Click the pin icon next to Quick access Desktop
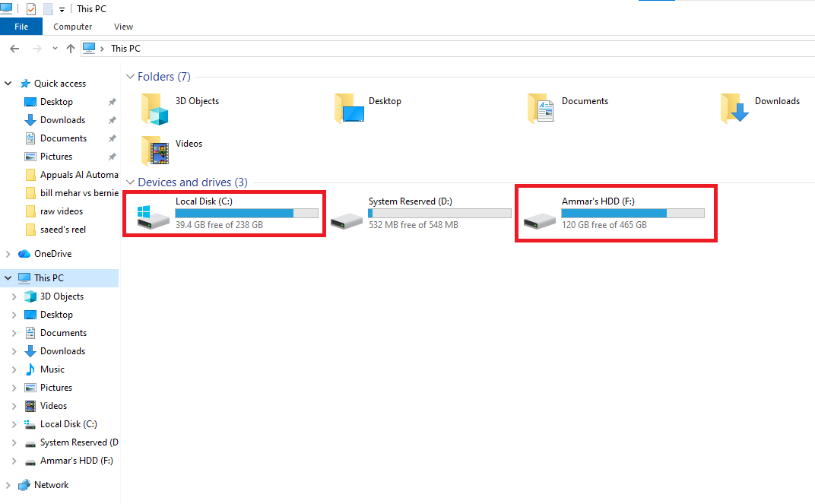The image size is (815, 504). click(112, 102)
